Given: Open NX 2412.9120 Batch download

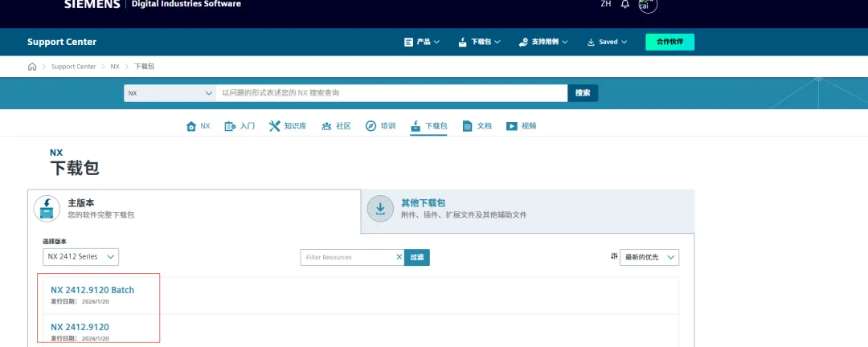Looking at the screenshot, I should tap(92, 290).
